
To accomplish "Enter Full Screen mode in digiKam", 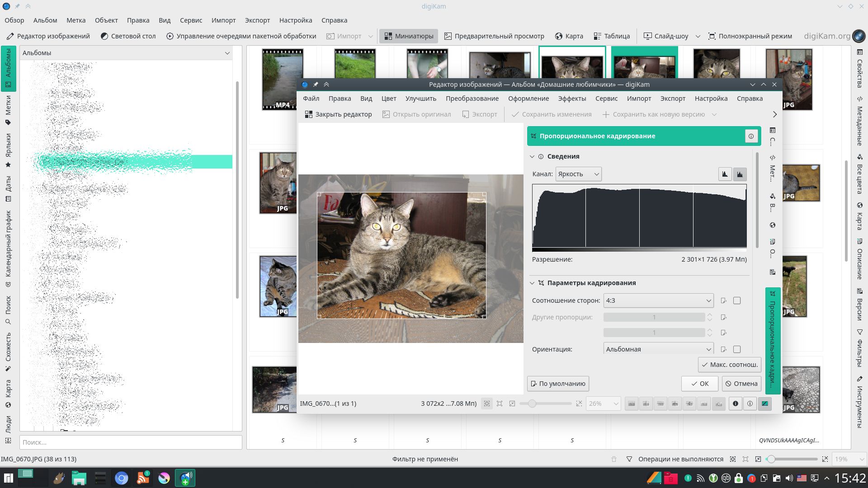I will pos(750,36).
